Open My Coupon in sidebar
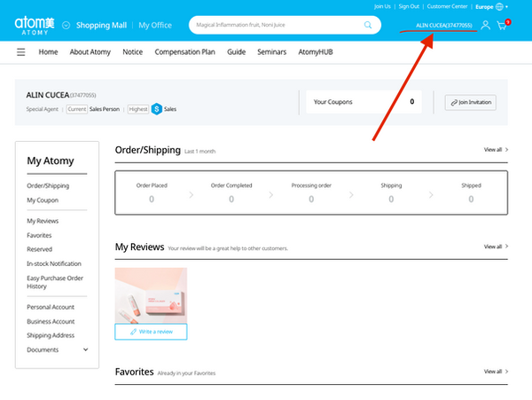The height and width of the screenshot is (400, 532). click(x=43, y=200)
